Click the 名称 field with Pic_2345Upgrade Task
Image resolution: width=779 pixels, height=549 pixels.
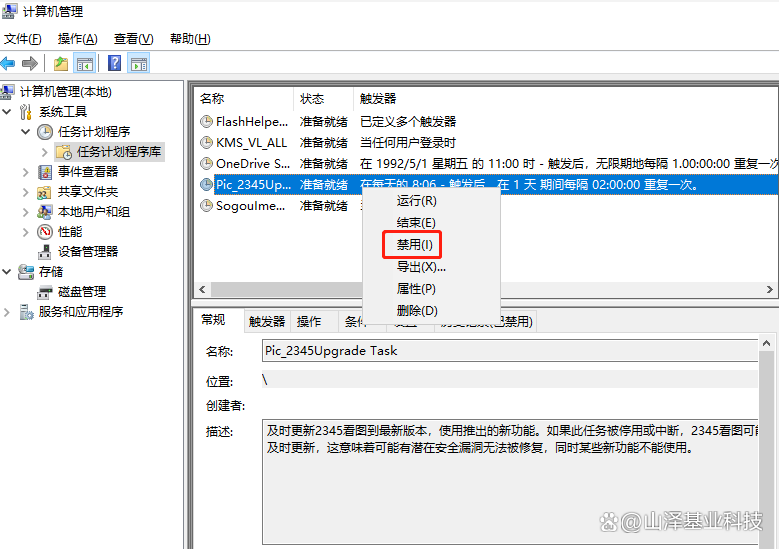(x=510, y=351)
